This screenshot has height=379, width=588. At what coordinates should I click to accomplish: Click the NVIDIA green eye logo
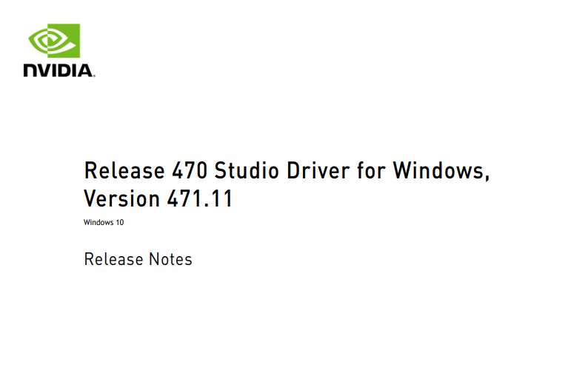click(54, 41)
